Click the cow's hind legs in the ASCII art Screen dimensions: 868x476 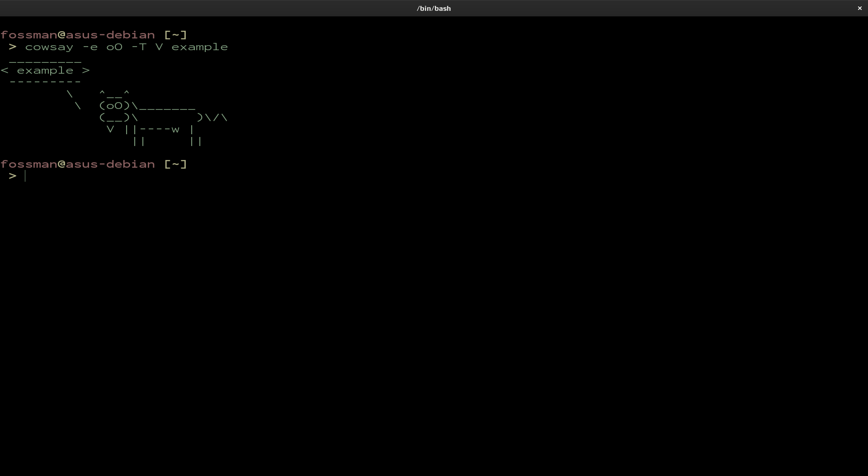[196, 141]
